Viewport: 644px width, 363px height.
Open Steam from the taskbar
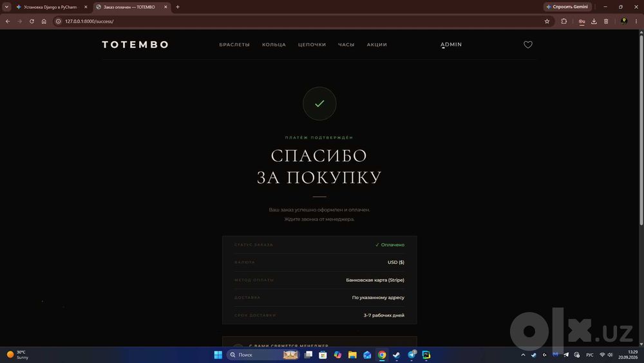tap(396, 355)
